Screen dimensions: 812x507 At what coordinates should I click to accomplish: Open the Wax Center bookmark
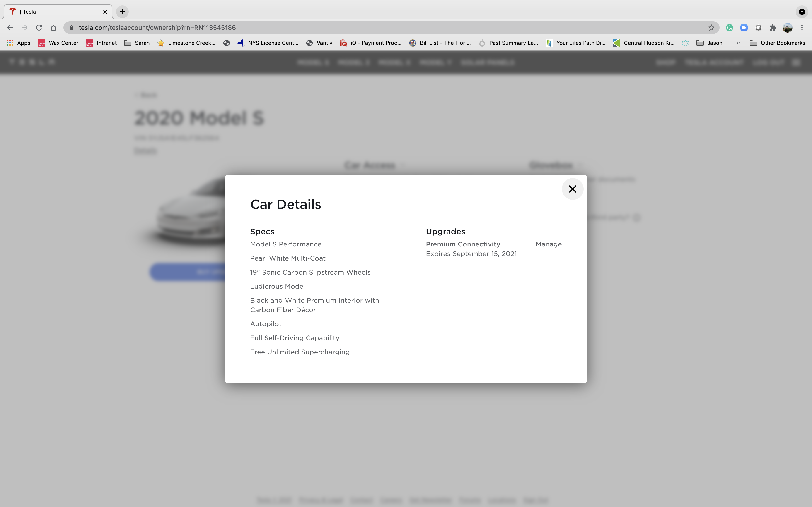point(58,43)
